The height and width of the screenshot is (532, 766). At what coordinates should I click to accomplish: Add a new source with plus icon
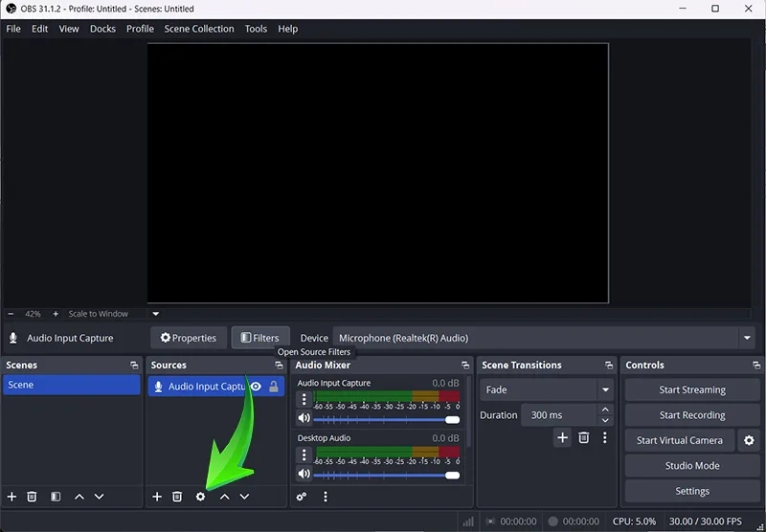tap(157, 497)
